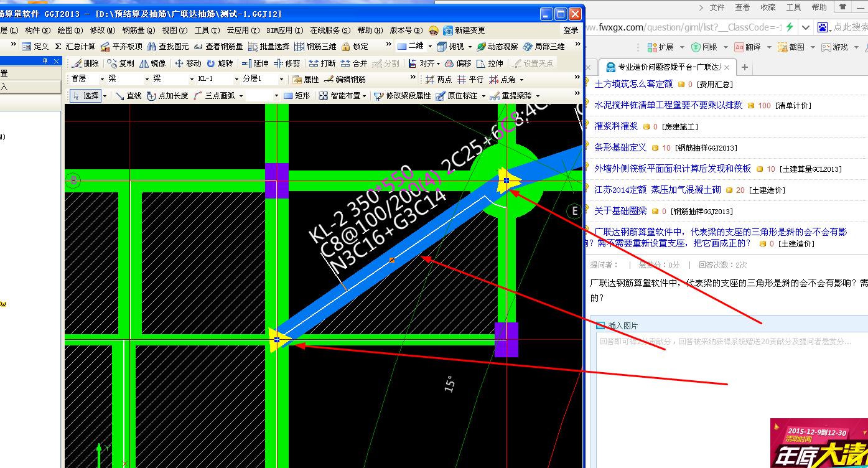Expand 重提梁跨 dropdown arrow
Screen dimensions: 868x468
tap(538, 96)
